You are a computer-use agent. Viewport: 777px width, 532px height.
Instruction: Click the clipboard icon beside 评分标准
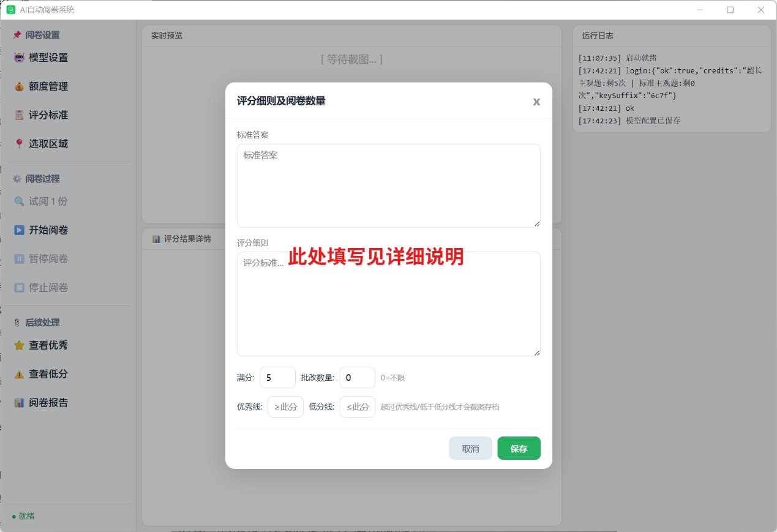click(x=19, y=115)
